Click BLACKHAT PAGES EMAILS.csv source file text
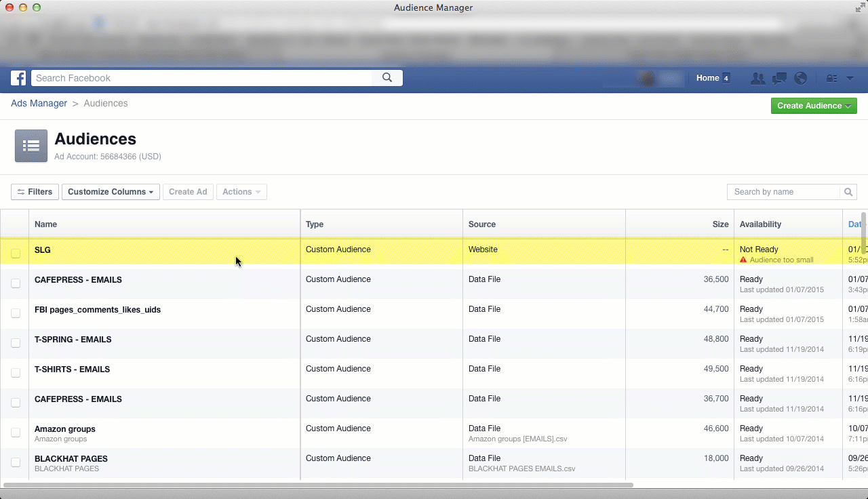The image size is (868, 499). coord(521,468)
